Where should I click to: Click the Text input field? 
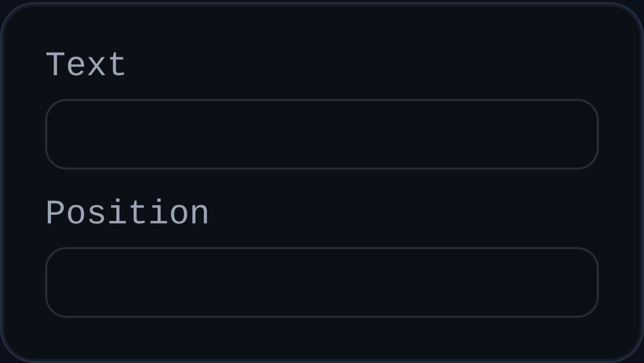click(x=322, y=134)
